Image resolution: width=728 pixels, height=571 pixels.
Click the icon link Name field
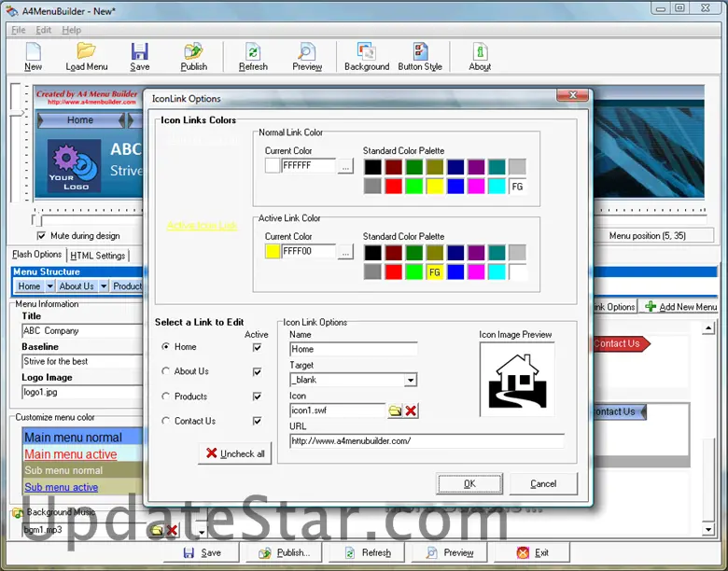coord(354,349)
